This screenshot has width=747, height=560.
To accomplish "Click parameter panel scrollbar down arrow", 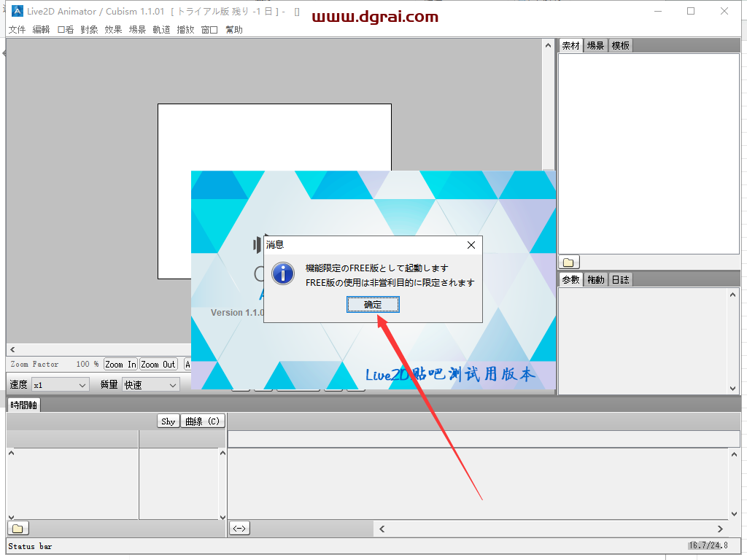I will coord(732,389).
